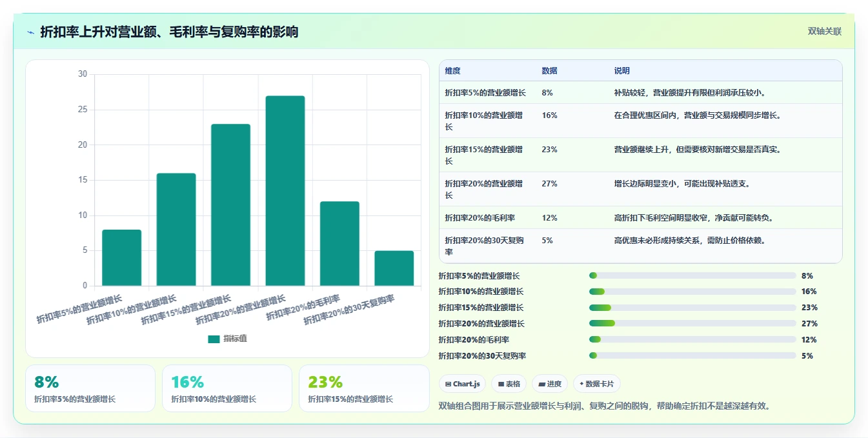Click the 12% value beside progress bar

(809, 340)
